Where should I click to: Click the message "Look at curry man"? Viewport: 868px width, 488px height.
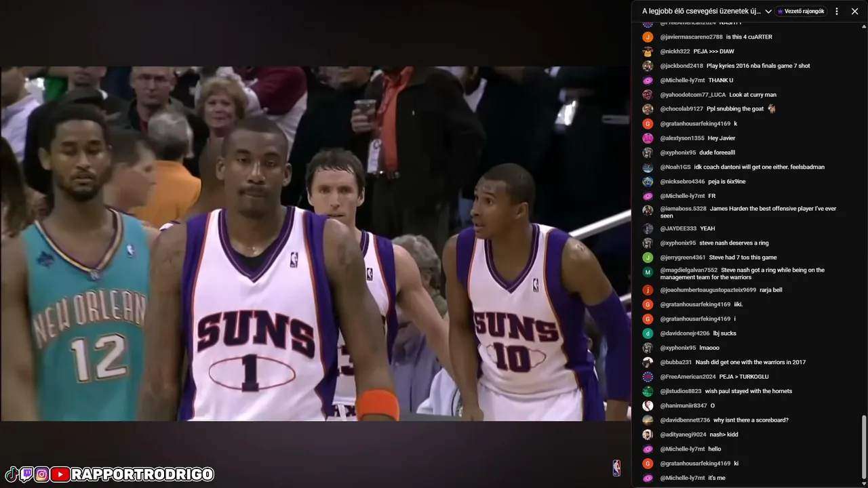753,95
